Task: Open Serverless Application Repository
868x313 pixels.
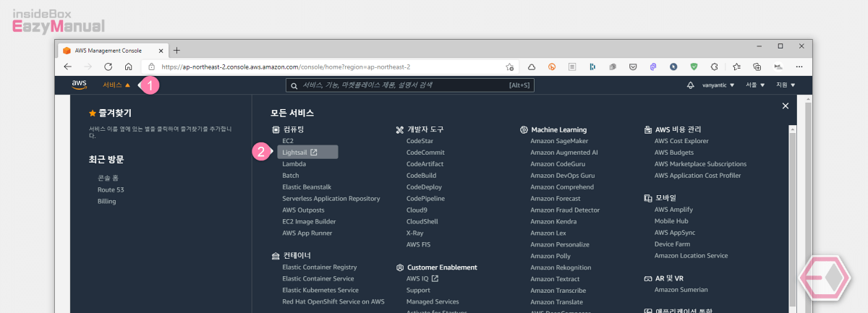Action: click(x=331, y=199)
